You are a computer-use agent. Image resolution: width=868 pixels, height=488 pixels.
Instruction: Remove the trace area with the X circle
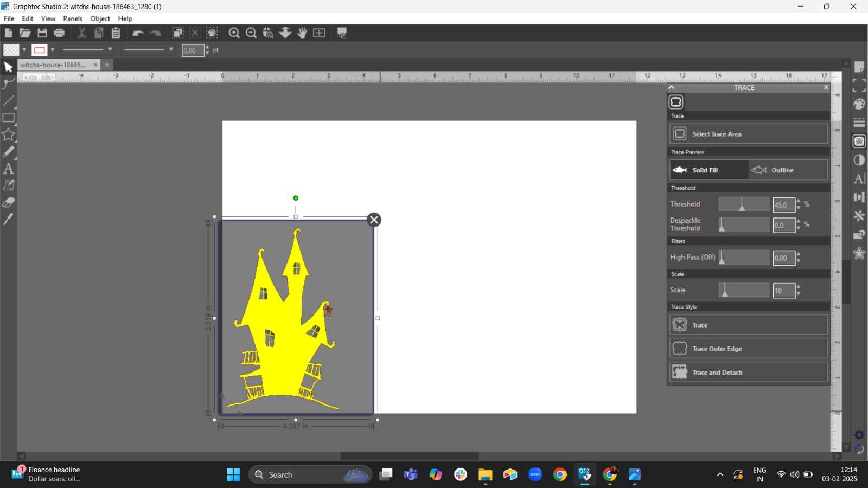pyautogui.click(x=374, y=220)
